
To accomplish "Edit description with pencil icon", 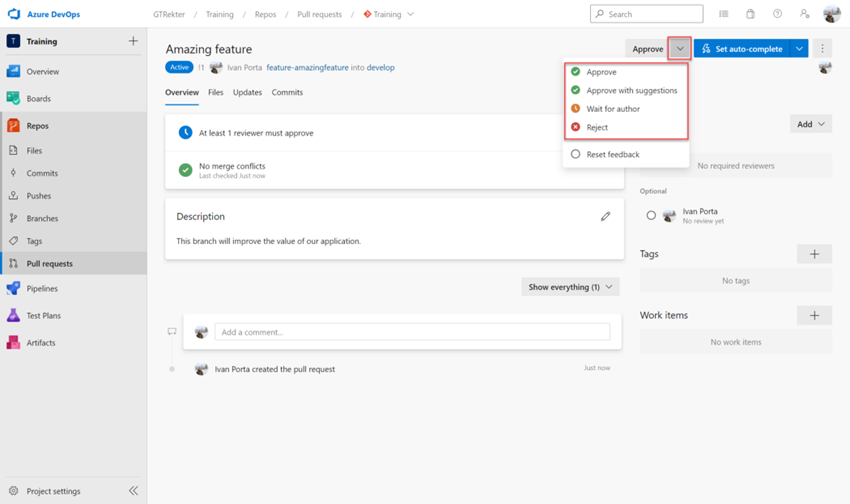I will [x=606, y=216].
